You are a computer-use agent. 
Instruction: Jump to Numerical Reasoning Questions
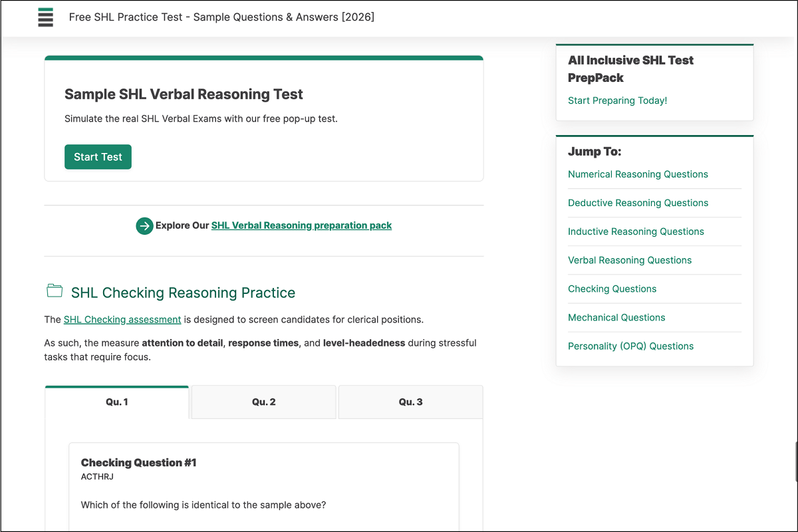(x=638, y=174)
